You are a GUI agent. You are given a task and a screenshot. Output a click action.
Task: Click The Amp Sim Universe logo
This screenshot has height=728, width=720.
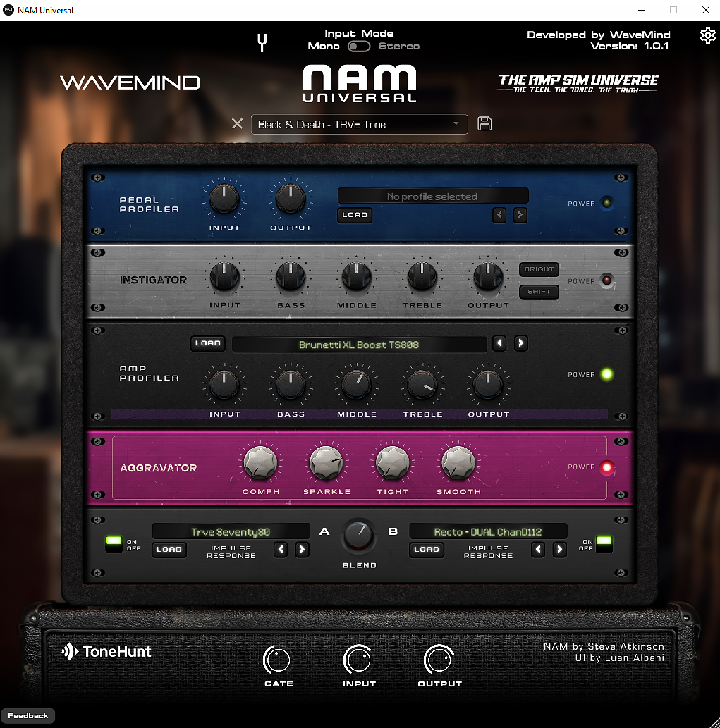pyautogui.click(x=578, y=84)
